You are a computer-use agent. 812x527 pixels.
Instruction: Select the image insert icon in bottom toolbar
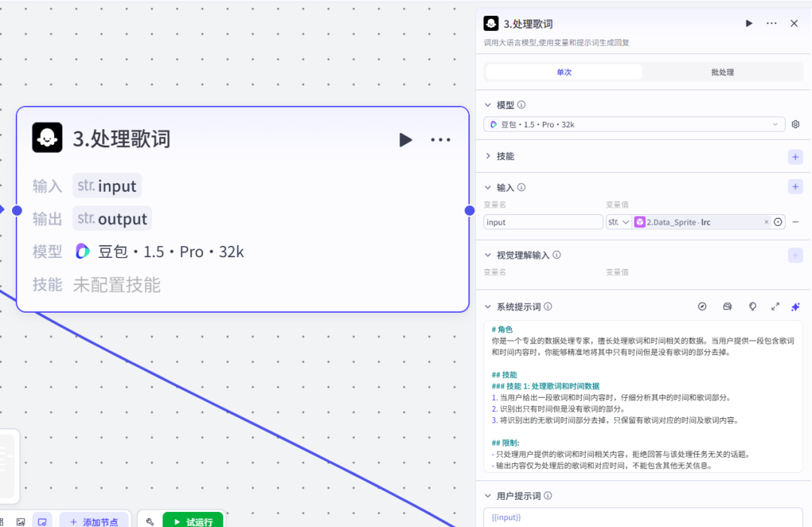tap(21, 520)
